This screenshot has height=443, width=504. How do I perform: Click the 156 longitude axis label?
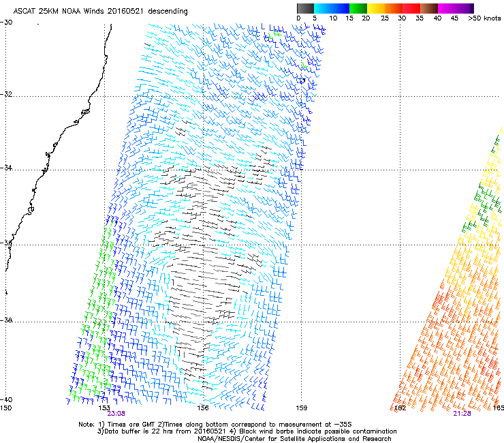203,408
